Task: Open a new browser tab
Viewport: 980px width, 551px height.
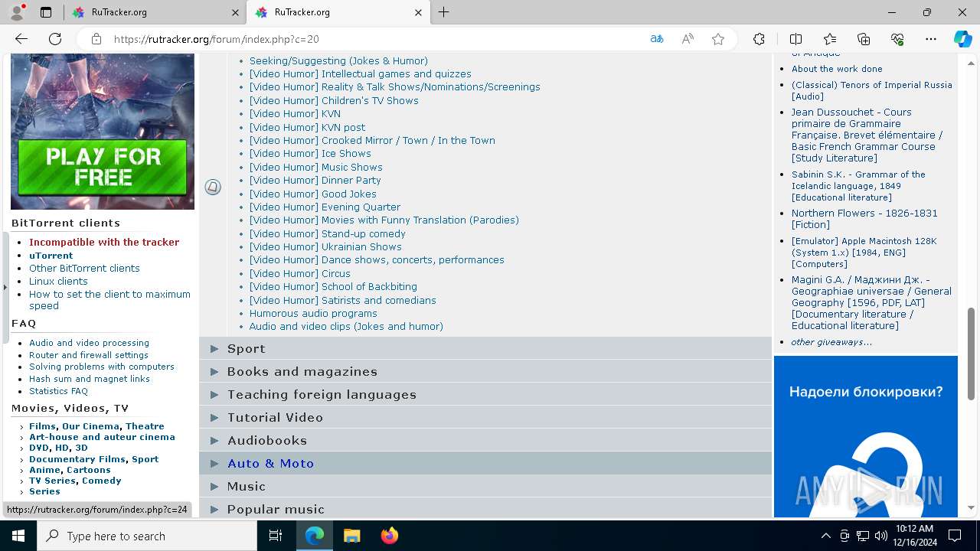Action: click(x=444, y=12)
